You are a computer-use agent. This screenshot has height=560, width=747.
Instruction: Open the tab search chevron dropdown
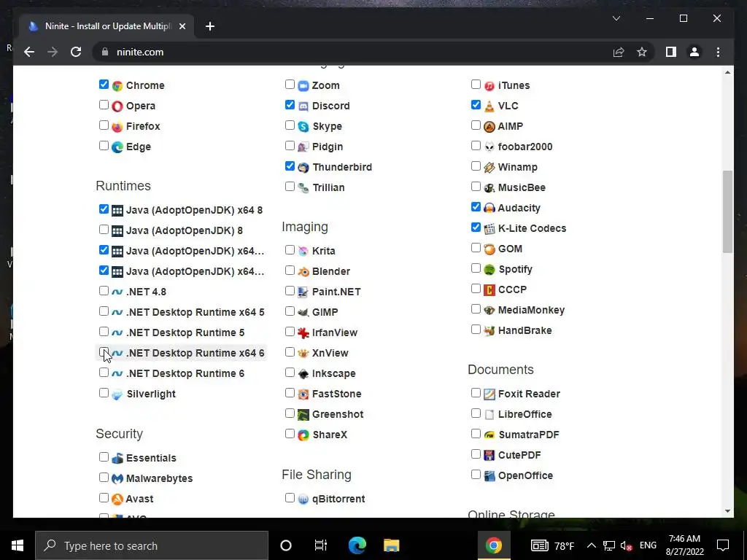(616, 18)
